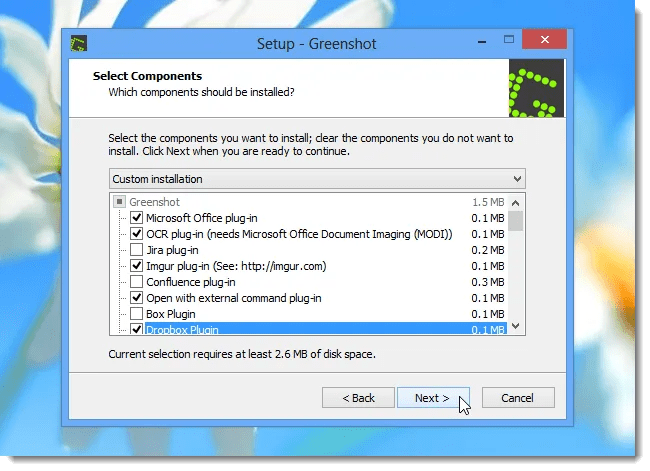
Task: Toggle the Greenshot root component checkbox
Action: [x=119, y=202]
